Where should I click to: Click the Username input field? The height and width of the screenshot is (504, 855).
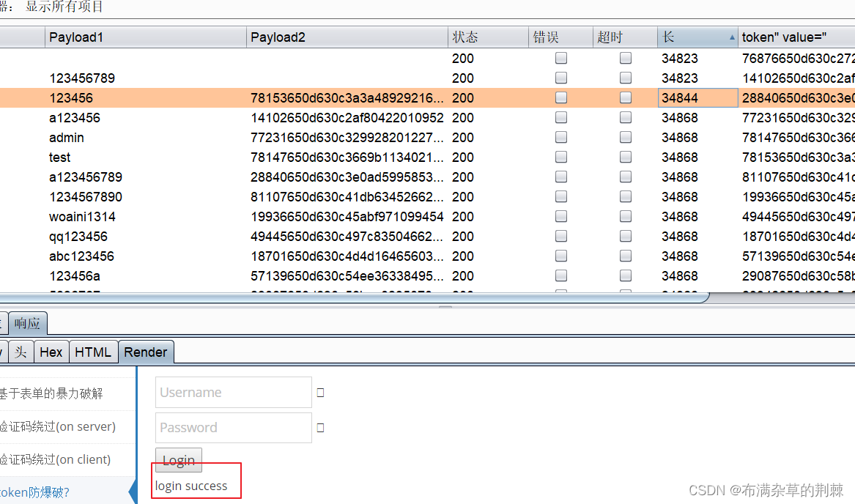(x=234, y=392)
